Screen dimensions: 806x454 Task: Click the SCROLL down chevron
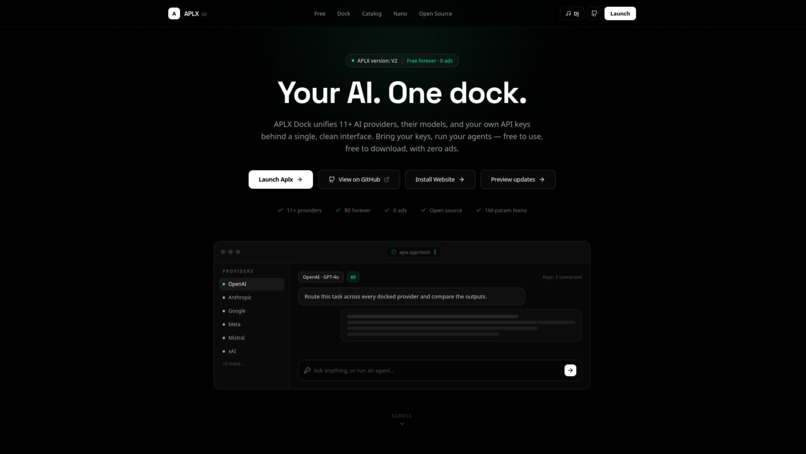402,424
